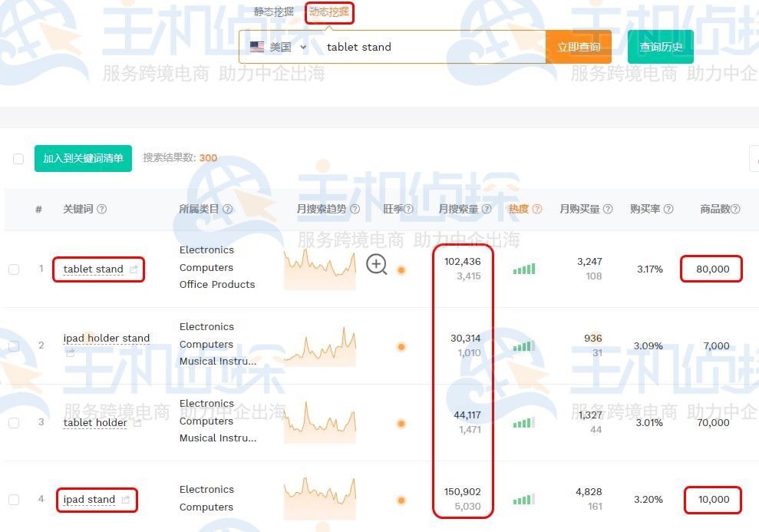Screen dimensions: 759x532
Task: Click the US flag in the country selector
Action: coord(256,47)
